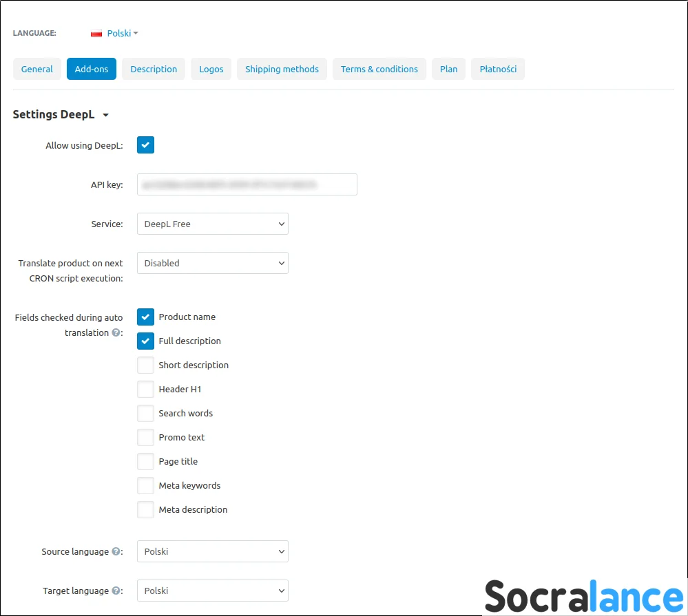Click the Polish flag icon
This screenshot has height=616, width=688.
[x=96, y=33]
